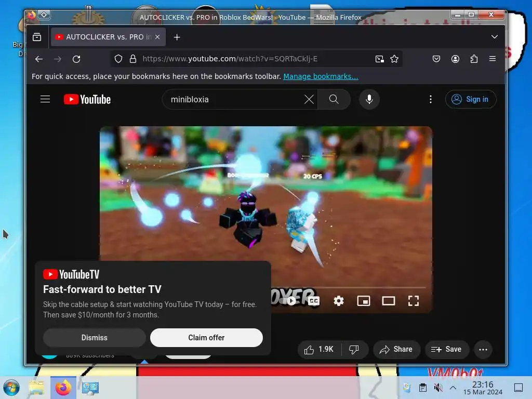View site security padlock info
Image resolution: width=532 pixels, height=399 pixels.
coord(133,59)
